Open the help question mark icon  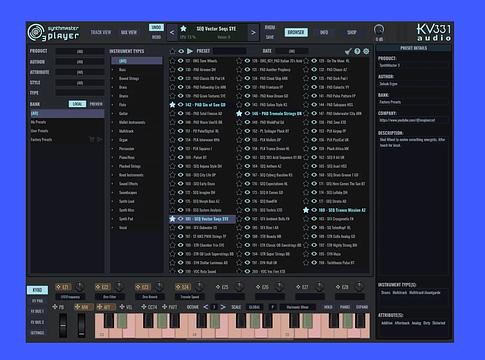point(357,51)
